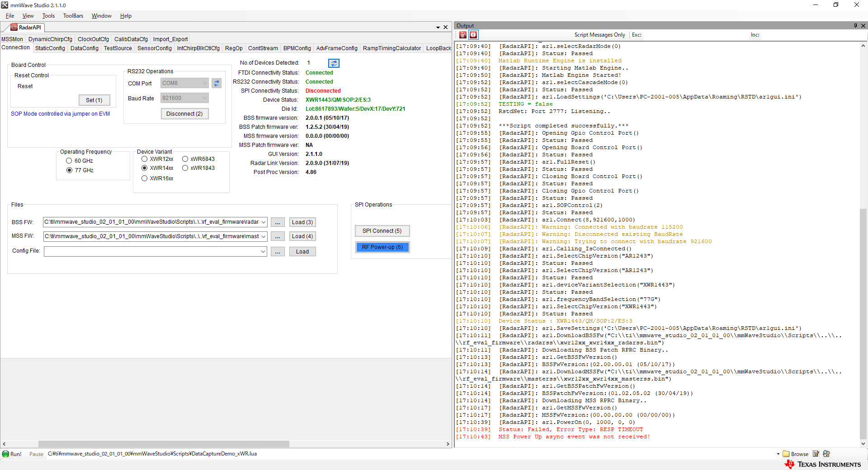Click the SPI Connect (5) button

tap(382, 231)
